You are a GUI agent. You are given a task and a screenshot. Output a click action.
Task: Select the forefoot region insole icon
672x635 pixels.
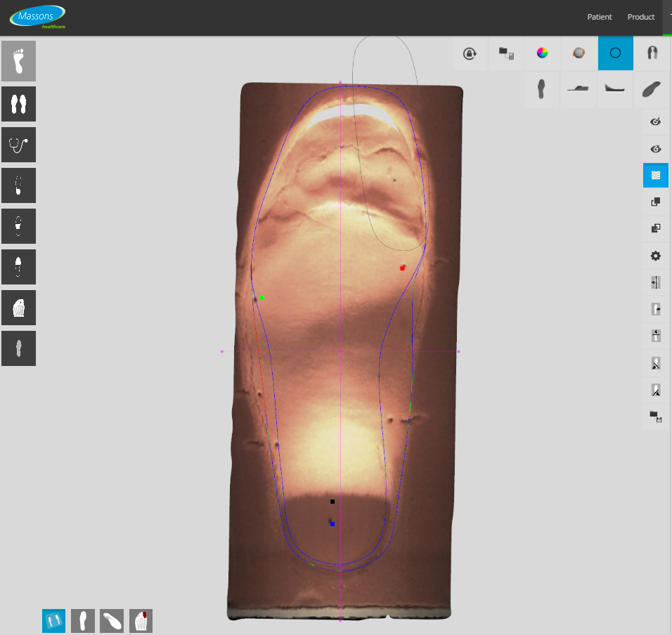tap(18, 267)
